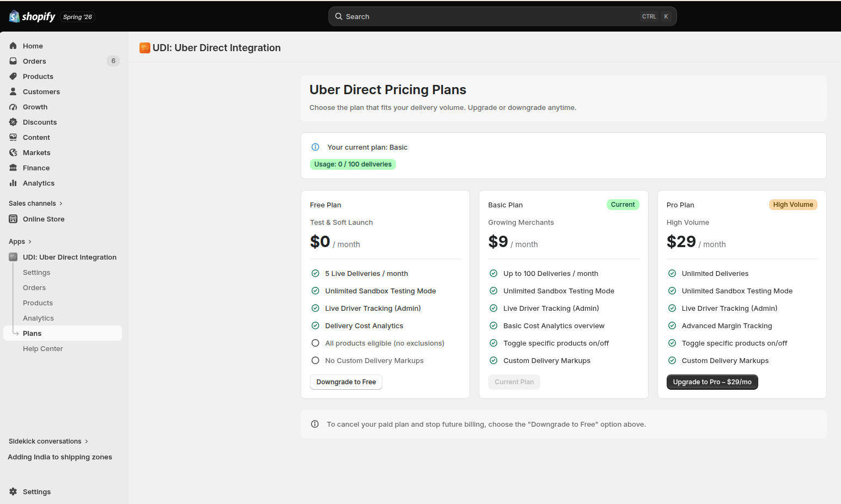The height and width of the screenshot is (504, 841).
Task: Click Your current plan: Basic text
Action: 368,147
